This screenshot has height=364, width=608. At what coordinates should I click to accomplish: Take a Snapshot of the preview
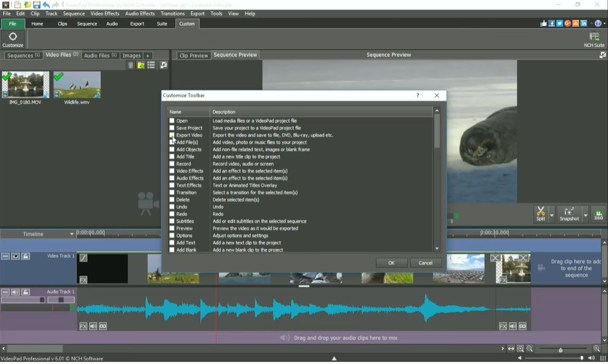click(569, 214)
